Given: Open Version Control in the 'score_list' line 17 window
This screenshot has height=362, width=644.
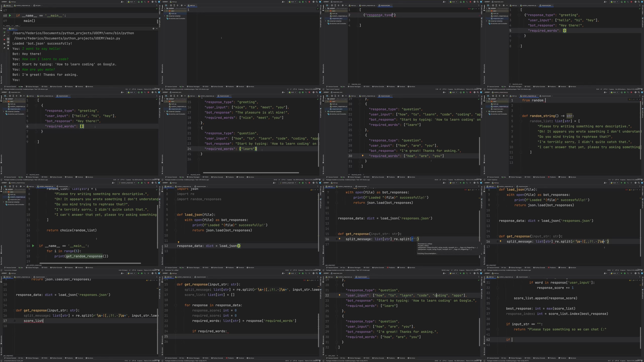Looking at the screenshot, I should (x=10, y=358).
